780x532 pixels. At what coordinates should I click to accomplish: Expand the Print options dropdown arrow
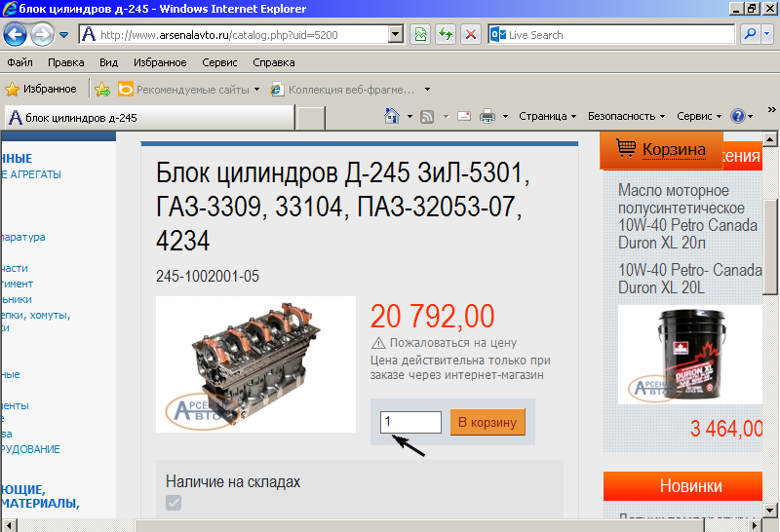[x=505, y=116]
